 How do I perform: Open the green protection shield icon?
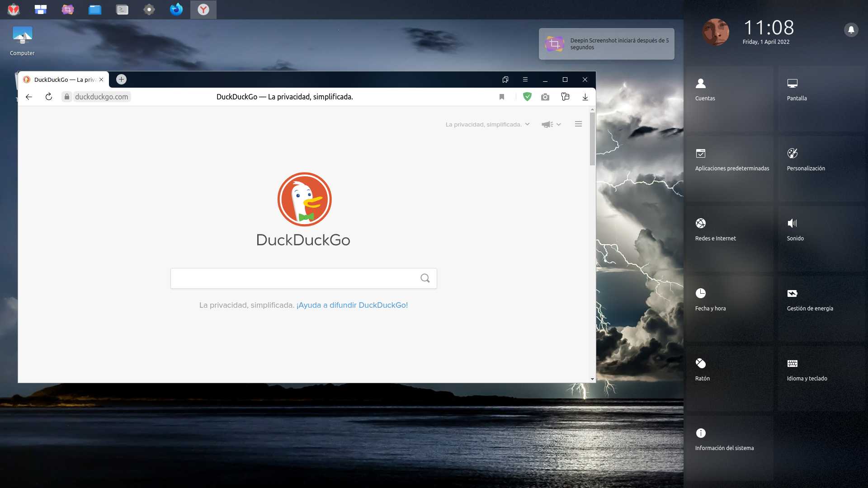pyautogui.click(x=527, y=97)
